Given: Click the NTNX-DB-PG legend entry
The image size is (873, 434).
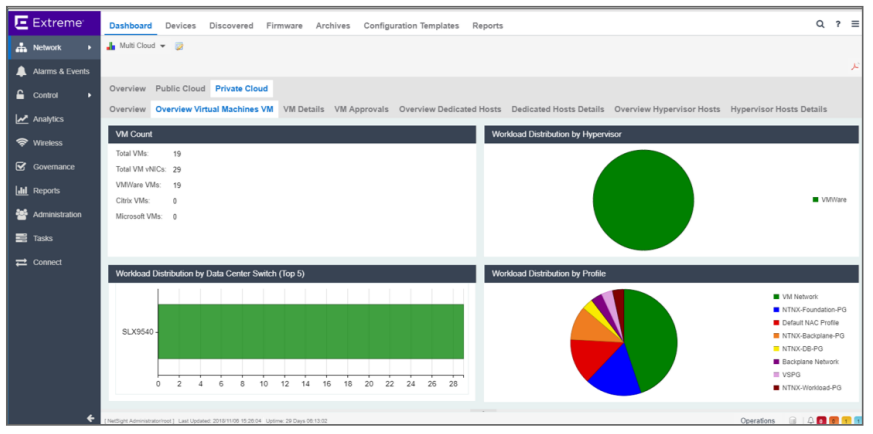Looking at the screenshot, I should point(798,348).
